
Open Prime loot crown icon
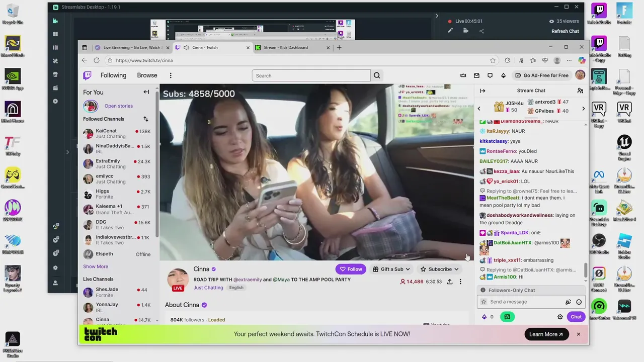[463, 75]
